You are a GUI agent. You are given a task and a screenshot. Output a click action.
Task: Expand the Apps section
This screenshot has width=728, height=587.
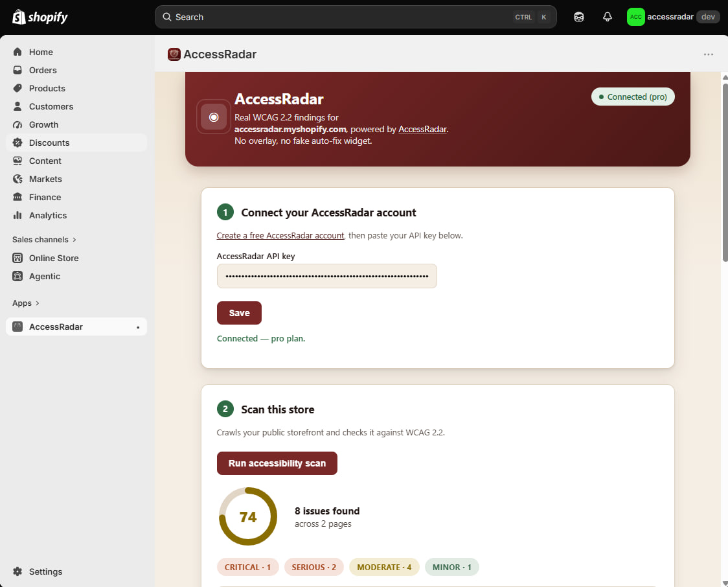click(25, 303)
